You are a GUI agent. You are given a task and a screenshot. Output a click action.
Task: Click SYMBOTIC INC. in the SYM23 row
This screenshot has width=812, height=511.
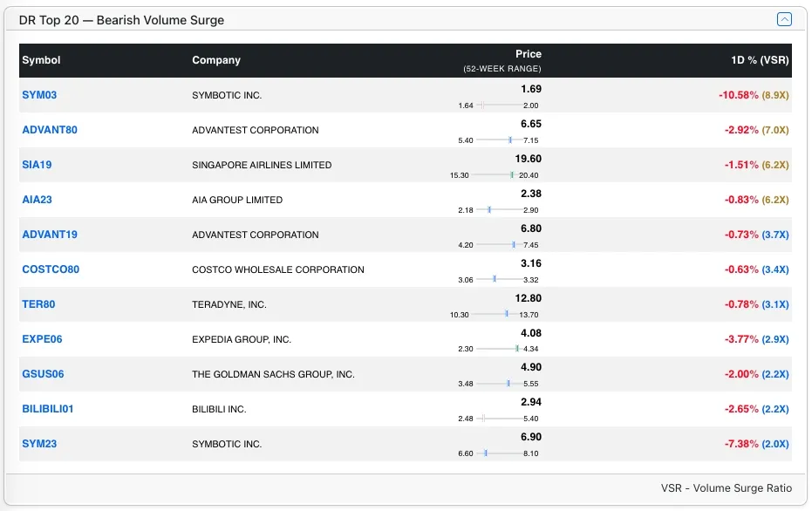pyautogui.click(x=227, y=444)
